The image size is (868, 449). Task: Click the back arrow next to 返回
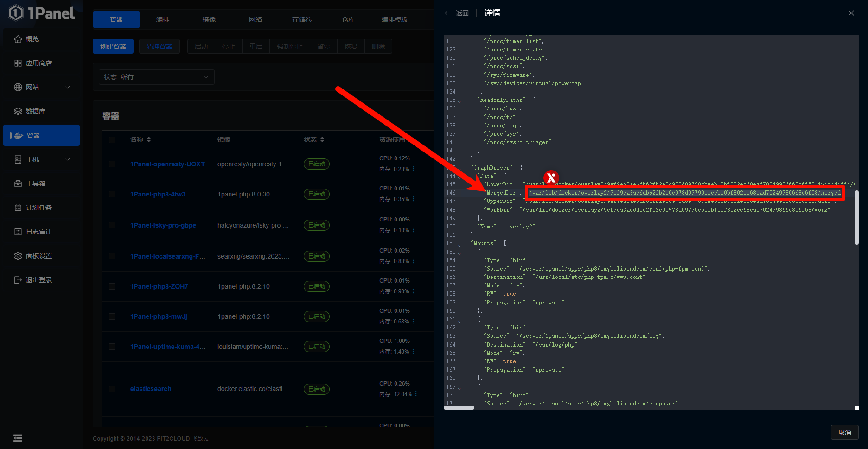pyautogui.click(x=447, y=13)
